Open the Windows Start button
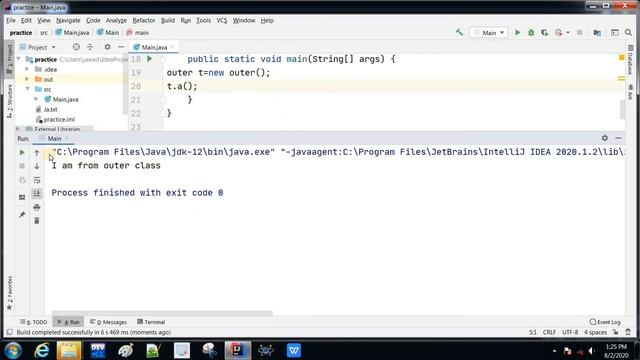Image resolution: width=640 pixels, height=360 pixels. (13, 350)
